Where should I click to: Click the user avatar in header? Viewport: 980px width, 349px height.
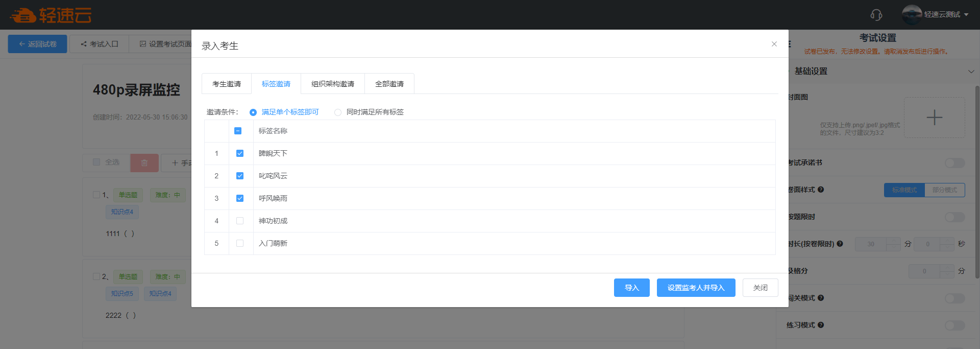click(911, 14)
